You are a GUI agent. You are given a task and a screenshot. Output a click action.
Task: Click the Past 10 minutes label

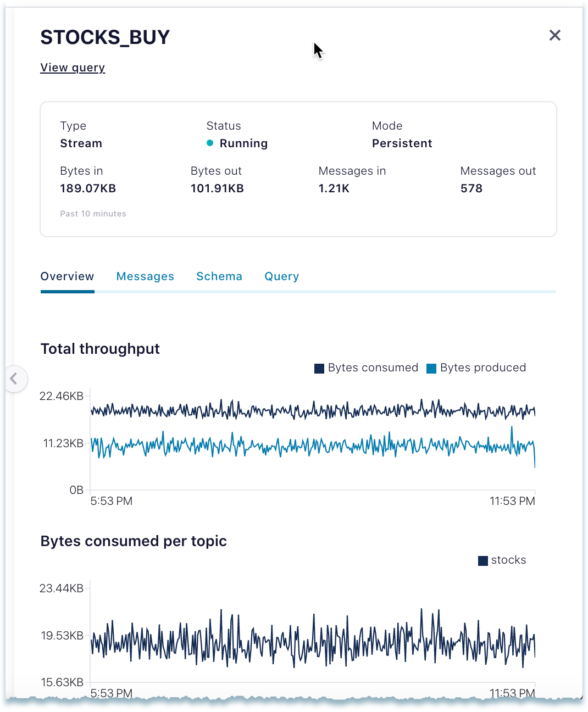(93, 214)
